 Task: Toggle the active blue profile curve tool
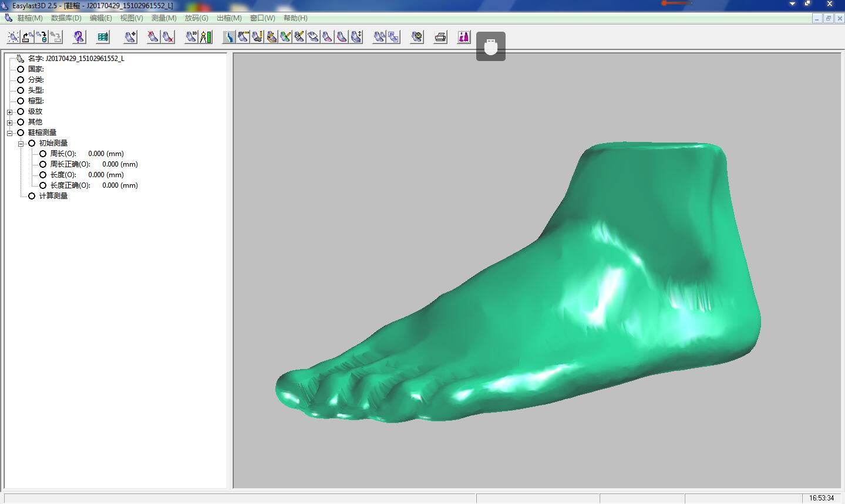[x=229, y=37]
